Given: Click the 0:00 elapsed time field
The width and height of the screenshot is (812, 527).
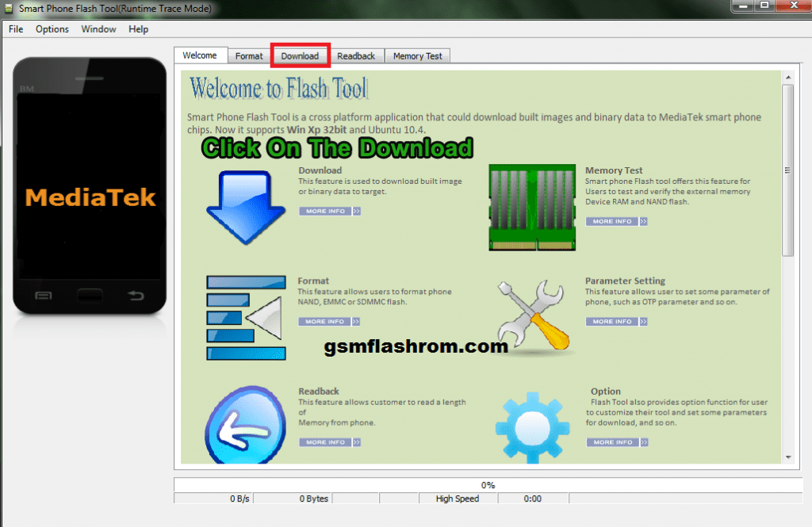Looking at the screenshot, I should (533, 498).
